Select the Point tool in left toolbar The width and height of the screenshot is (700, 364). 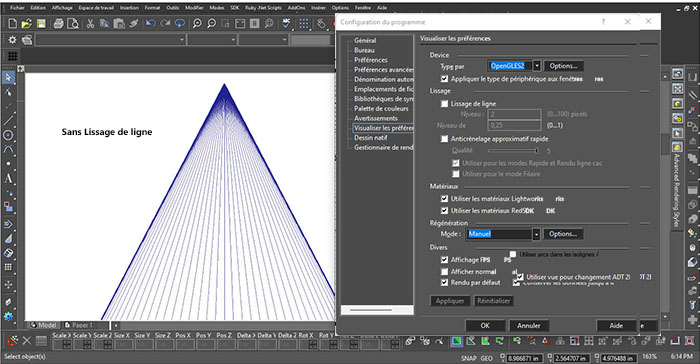(8, 163)
